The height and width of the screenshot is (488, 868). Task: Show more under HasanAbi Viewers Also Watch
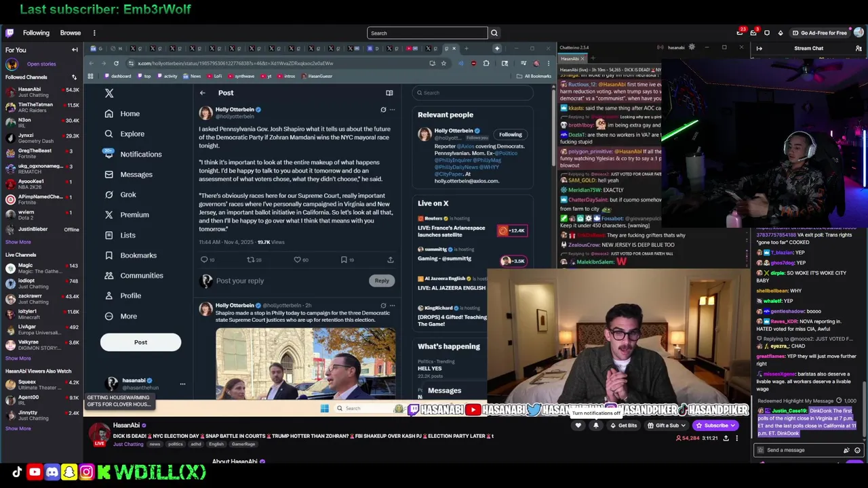(18, 428)
